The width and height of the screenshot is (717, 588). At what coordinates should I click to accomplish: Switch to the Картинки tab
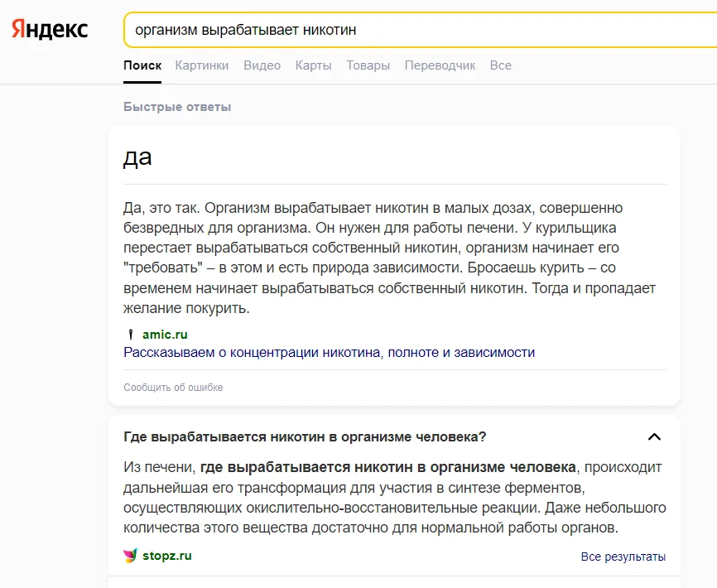[202, 65]
